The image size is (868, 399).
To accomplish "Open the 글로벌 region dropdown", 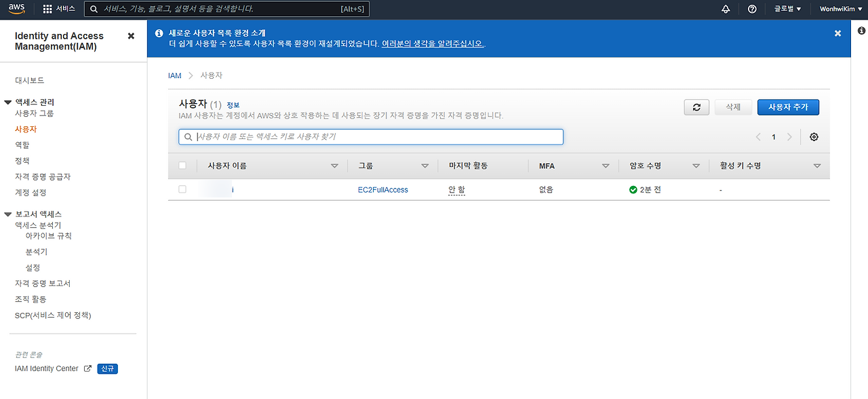I will coord(787,9).
